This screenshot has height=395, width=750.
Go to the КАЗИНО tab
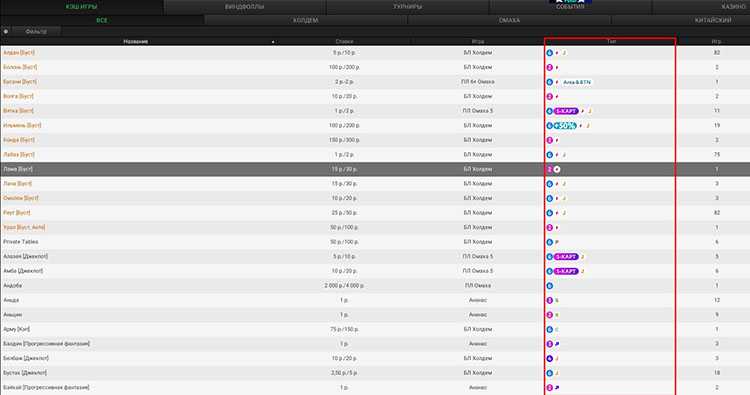701,7
